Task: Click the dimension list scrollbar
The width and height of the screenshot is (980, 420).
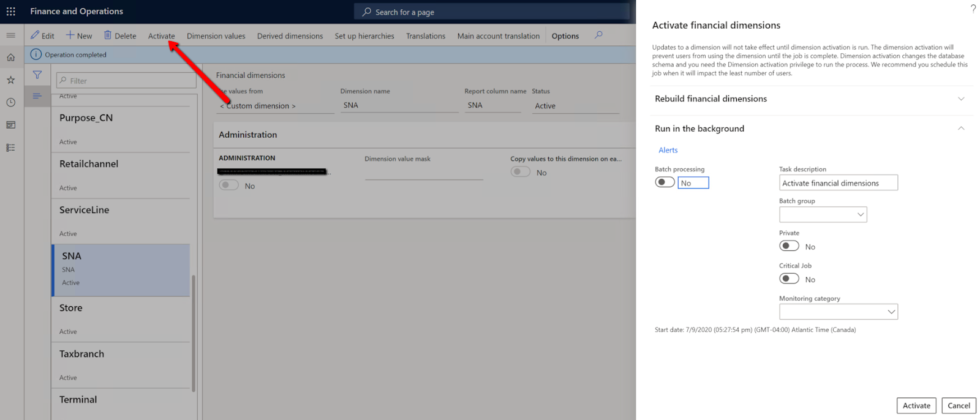Action: [x=194, y=333]
